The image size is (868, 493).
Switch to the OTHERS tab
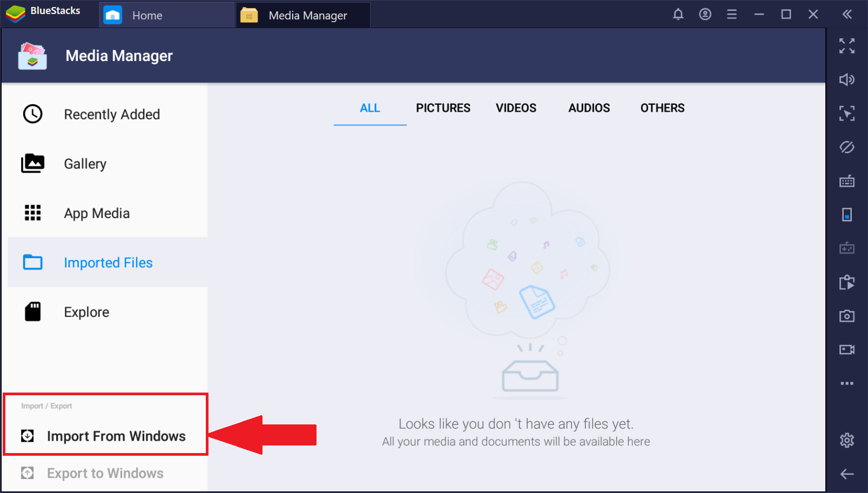point(662,108)
